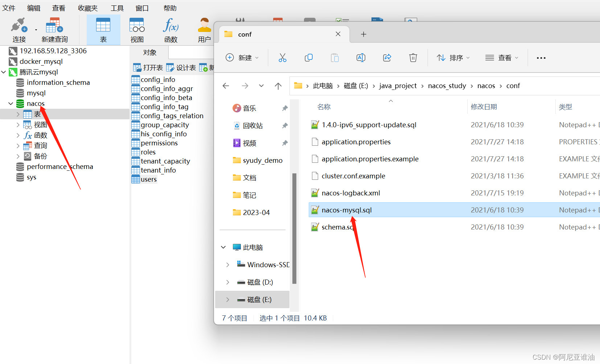Go up one folder level arrow
Viewport: 600px width, 364px height.
(278, 86)
